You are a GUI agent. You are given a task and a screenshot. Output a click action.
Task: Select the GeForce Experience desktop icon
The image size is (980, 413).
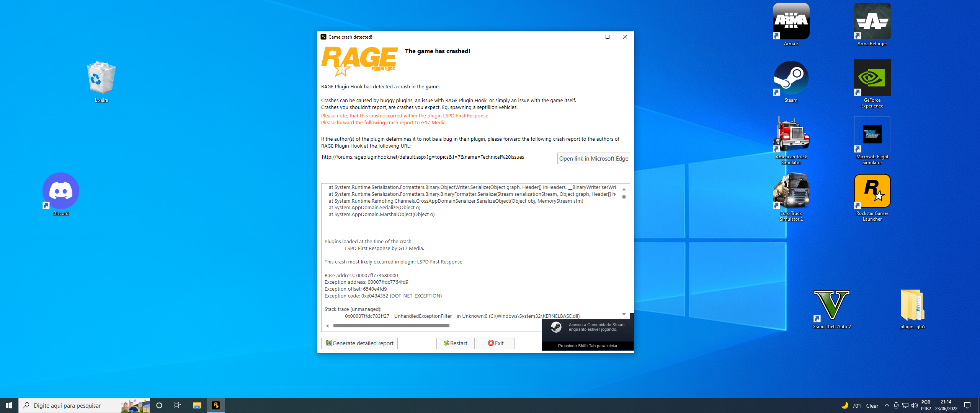click(x=872, y=78)
